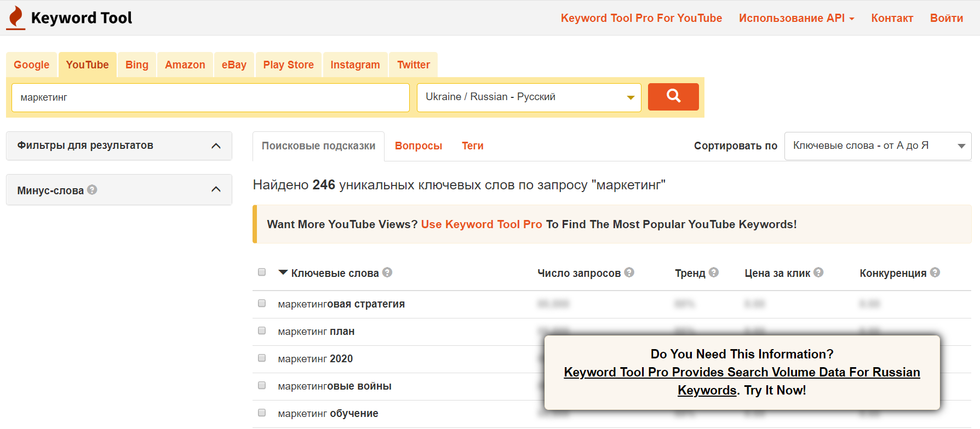Viewport: 980px width, 429px height.
Task: Check the box for маркетинговая стратегия
Action: tap(262, 304)
